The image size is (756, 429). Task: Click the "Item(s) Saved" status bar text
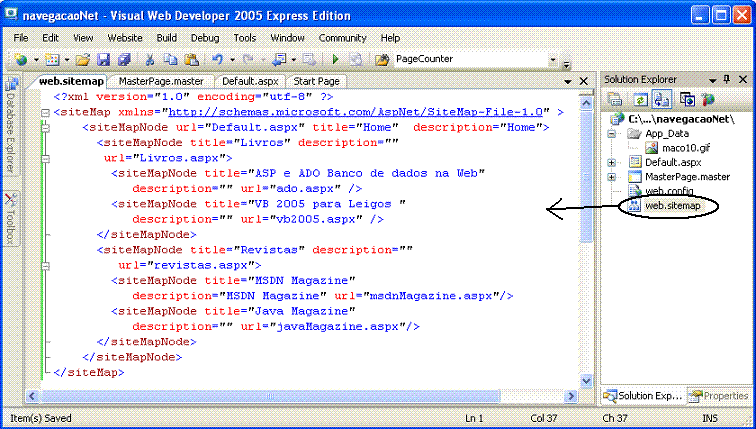pos(41,418)
